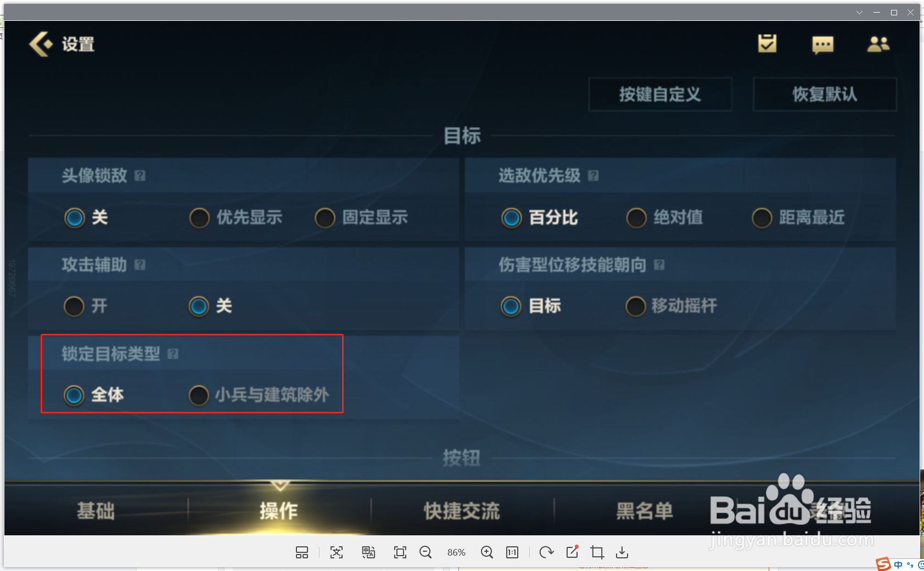Download the image via save icon
Screen dimensions: 924x571
622,552
